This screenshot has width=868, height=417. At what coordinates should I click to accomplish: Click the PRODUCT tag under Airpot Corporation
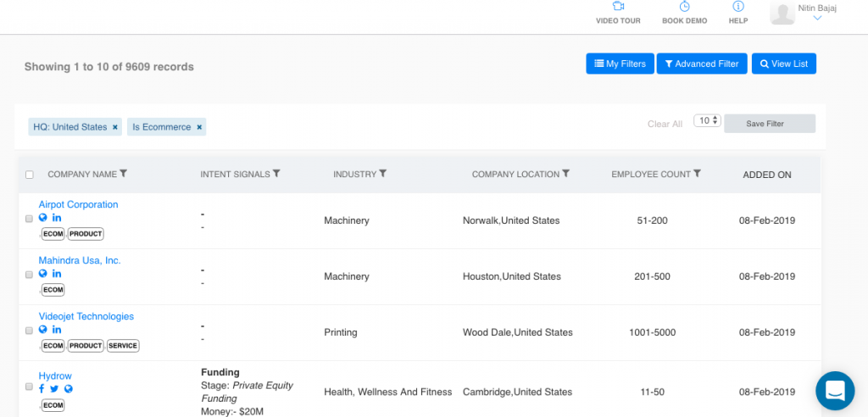click(86, 234)
